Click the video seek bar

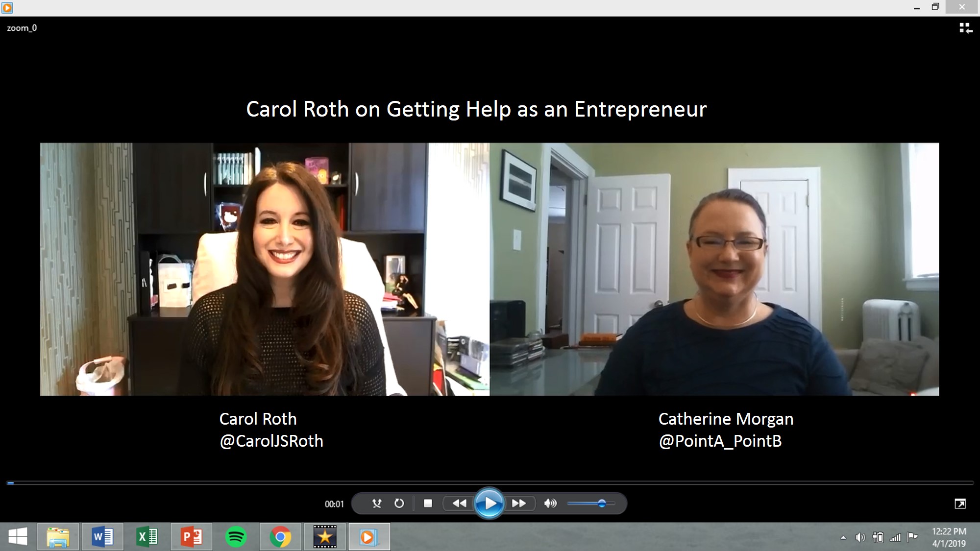pos(490,483)
